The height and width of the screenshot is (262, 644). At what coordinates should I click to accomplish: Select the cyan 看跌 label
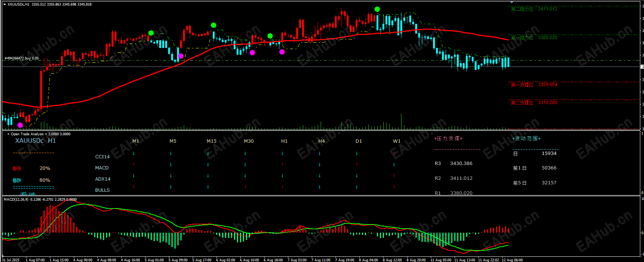point(17,180)
